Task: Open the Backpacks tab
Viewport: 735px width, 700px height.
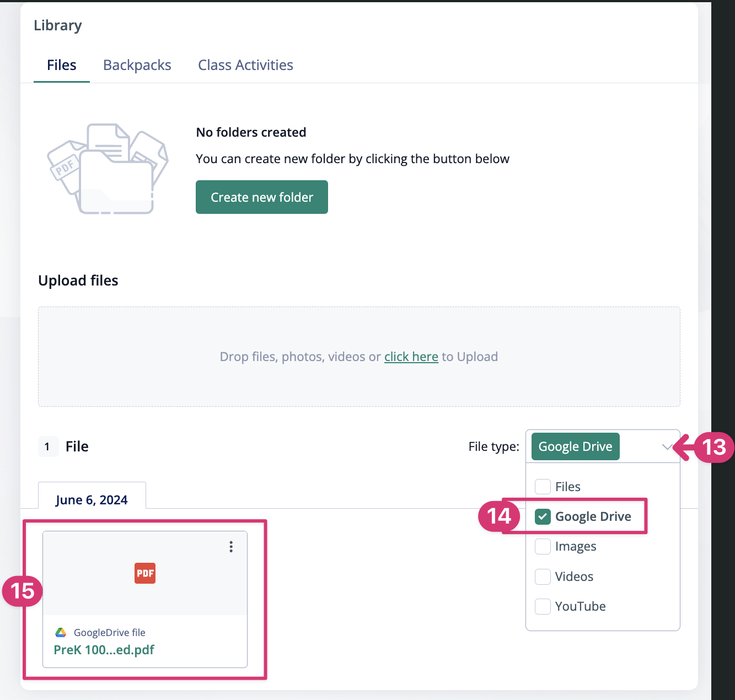Action: point(137,65)
